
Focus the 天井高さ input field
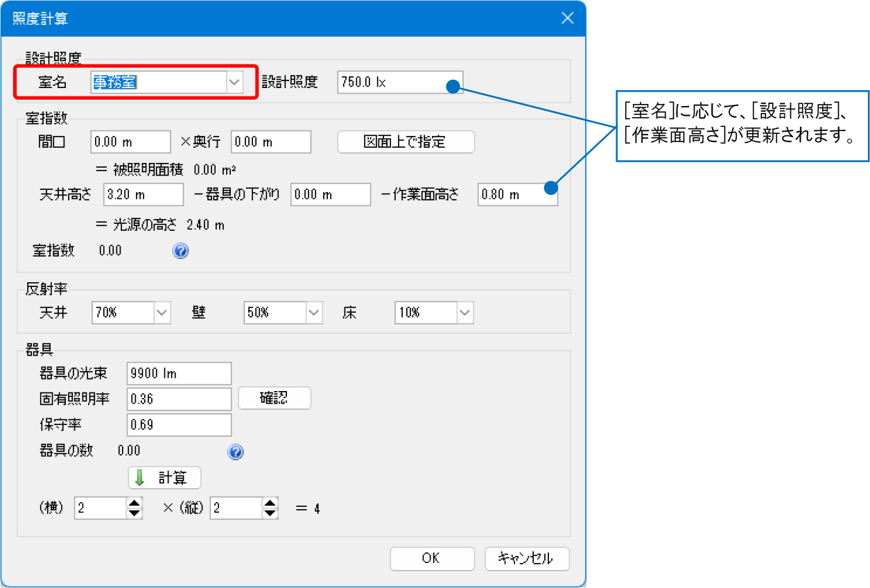143,195
